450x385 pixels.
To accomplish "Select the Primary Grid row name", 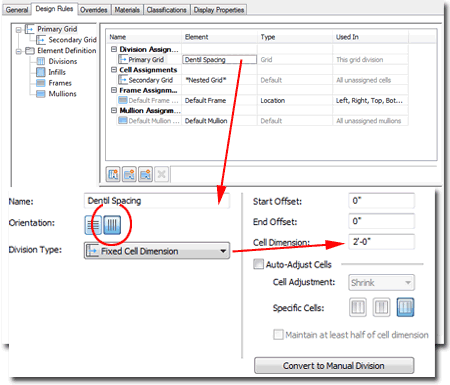I will tap(146, 60).
